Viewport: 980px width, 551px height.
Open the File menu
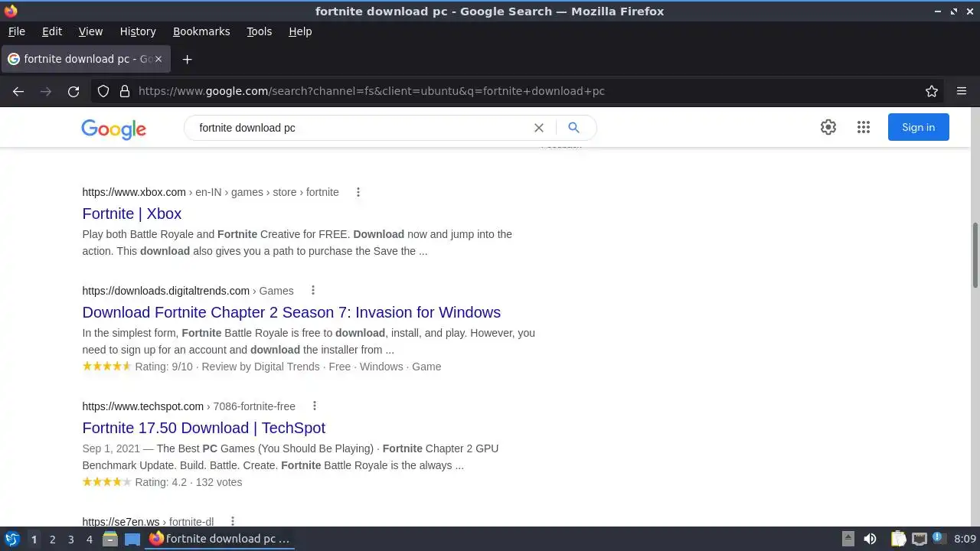pyautogui.click(x=16, y=31)
